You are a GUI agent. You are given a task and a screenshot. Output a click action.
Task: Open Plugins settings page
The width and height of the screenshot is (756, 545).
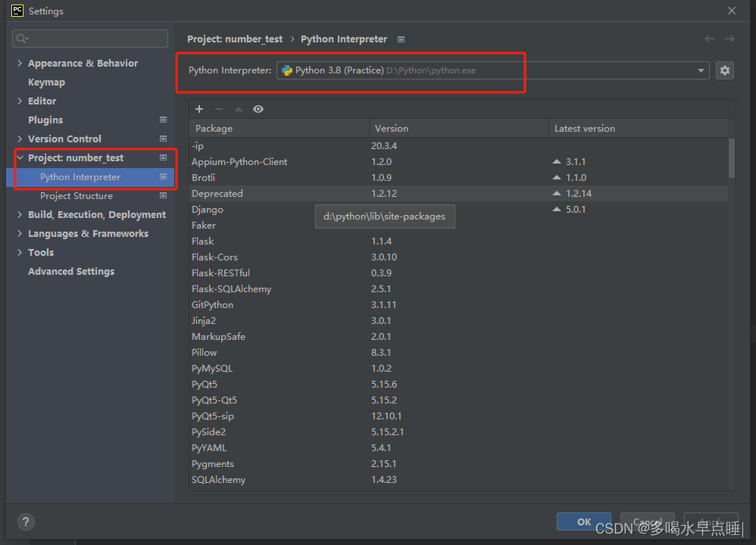[x=45, y=120]
